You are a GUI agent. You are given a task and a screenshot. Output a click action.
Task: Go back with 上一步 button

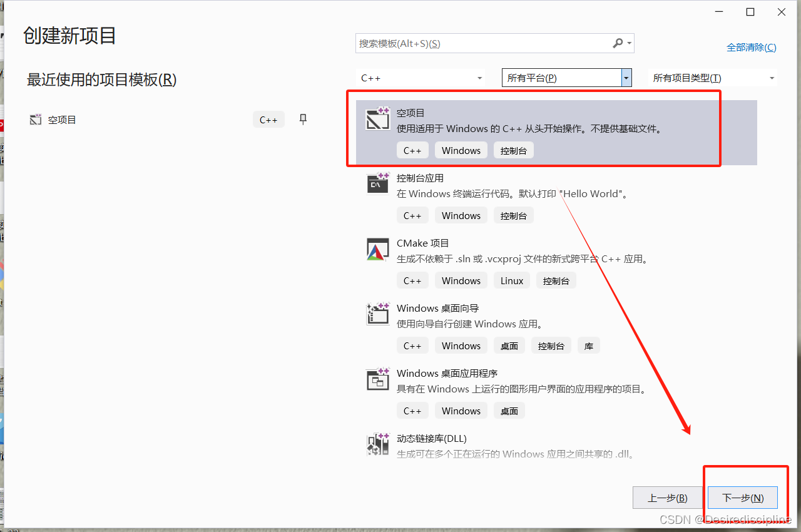[668, 498]
